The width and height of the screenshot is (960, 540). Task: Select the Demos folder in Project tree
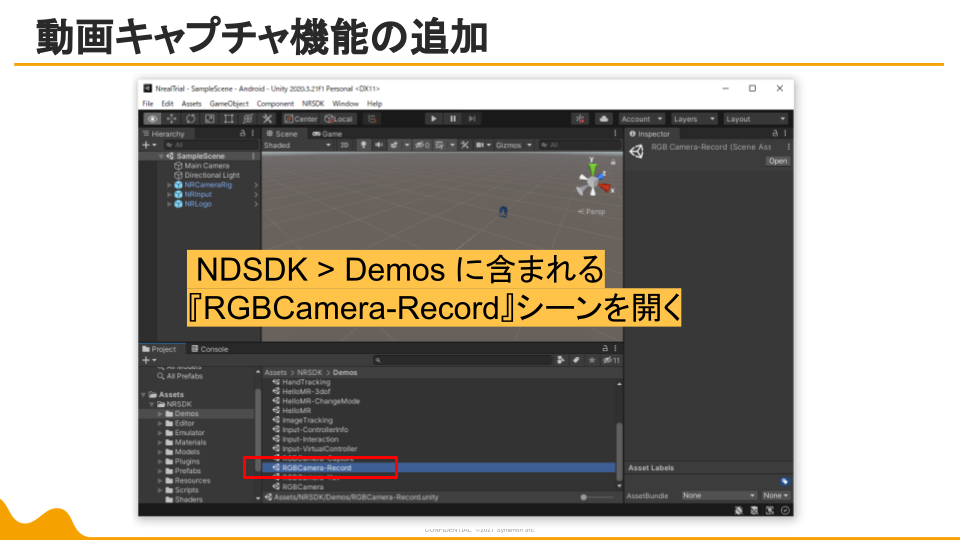point(186,414)
